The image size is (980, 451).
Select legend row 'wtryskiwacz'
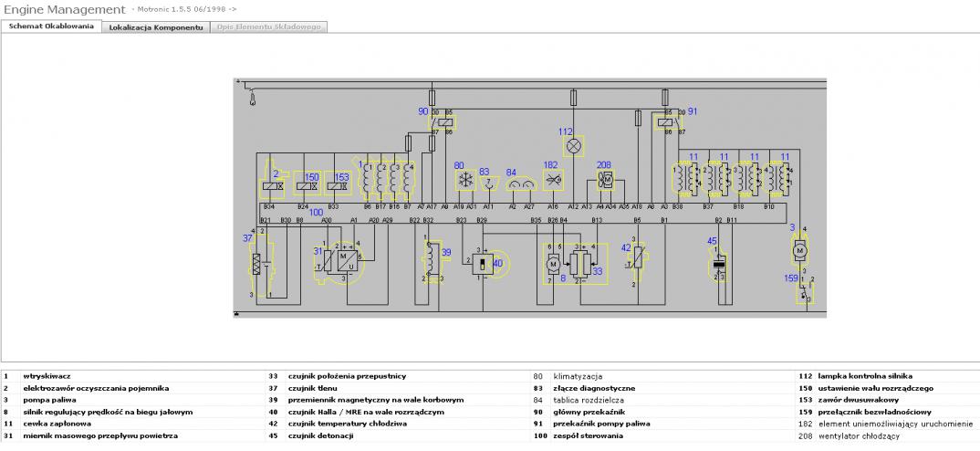click(x=47, y=376)
